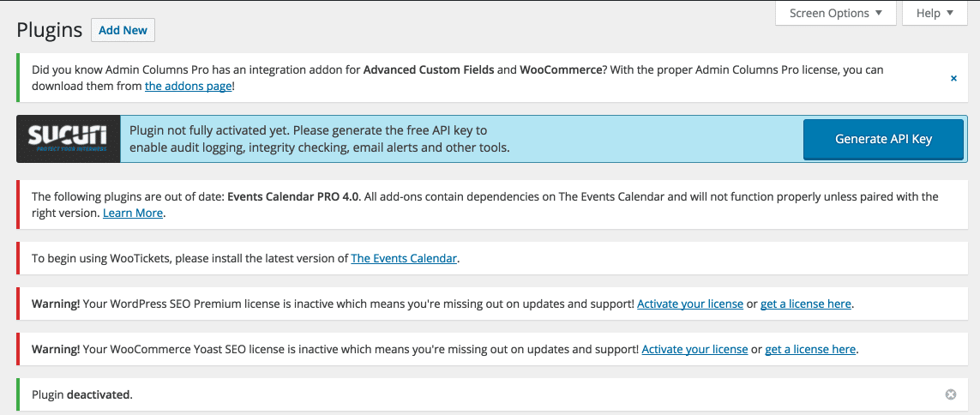Open the addons page link

(x=188, y=87)
